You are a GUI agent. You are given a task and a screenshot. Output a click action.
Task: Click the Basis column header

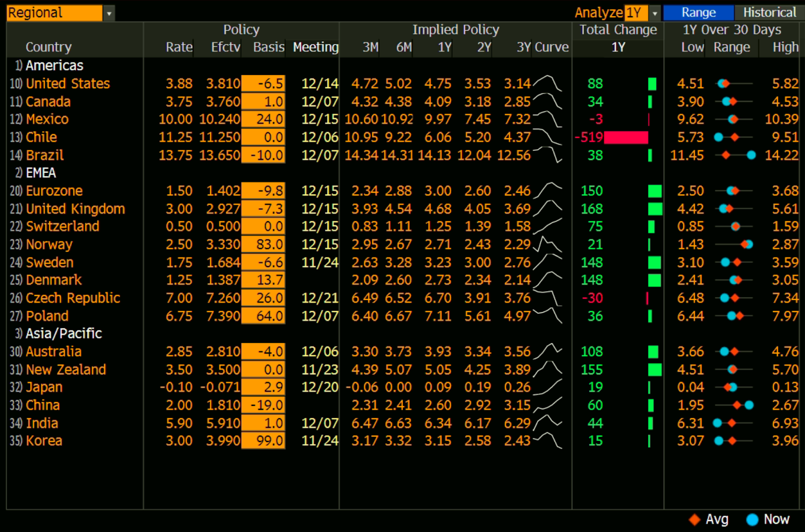pos(269,47)
